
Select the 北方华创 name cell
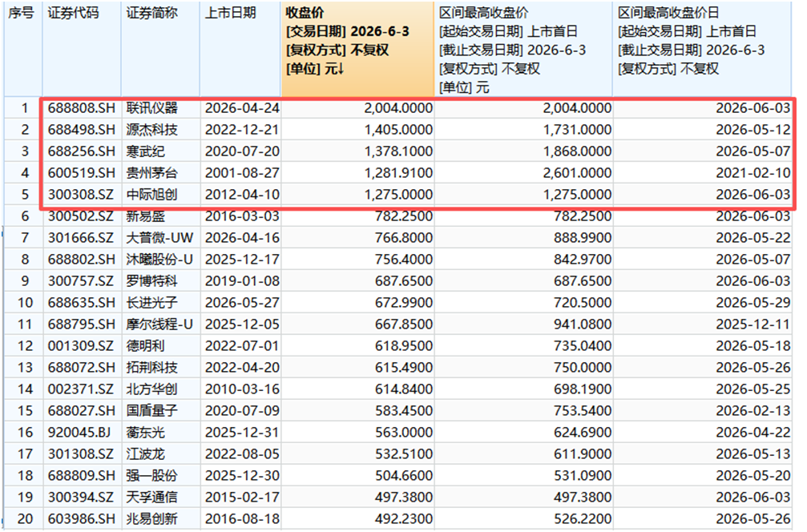[x=160, y=389]
